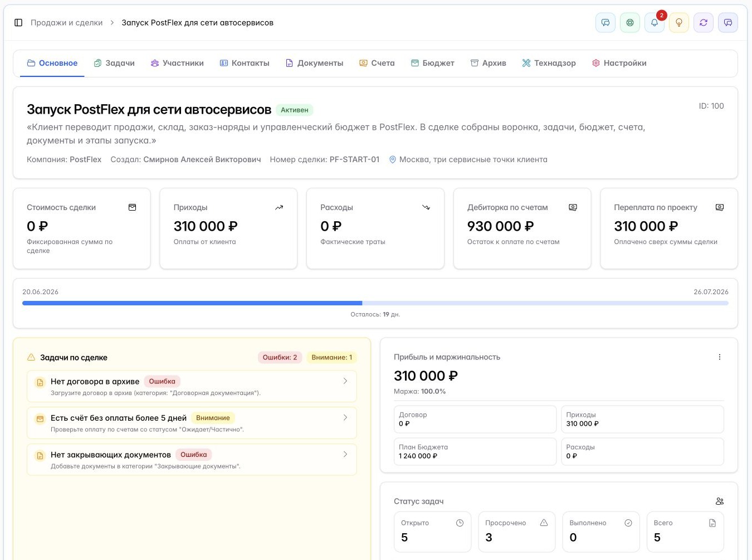Click the 'Продажи и сделки' breadcrumb link
752x560 pixels.
click(67, 23)
